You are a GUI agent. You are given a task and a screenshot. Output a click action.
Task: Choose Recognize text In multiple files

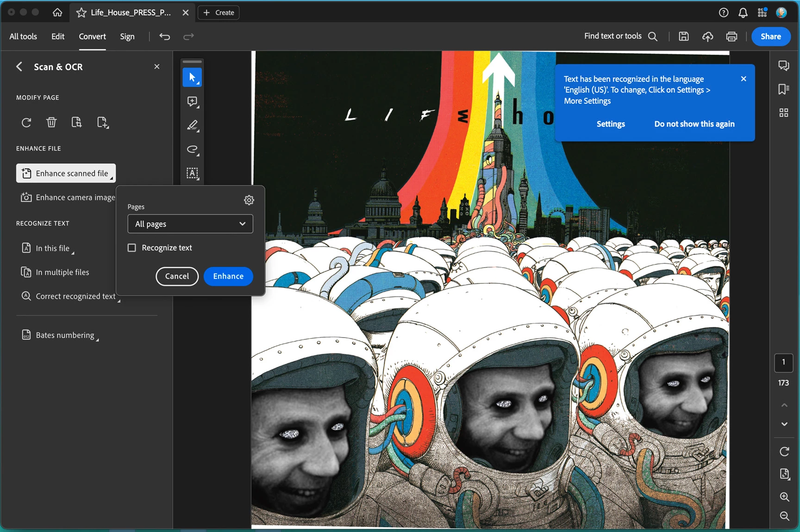click(55, 272)
